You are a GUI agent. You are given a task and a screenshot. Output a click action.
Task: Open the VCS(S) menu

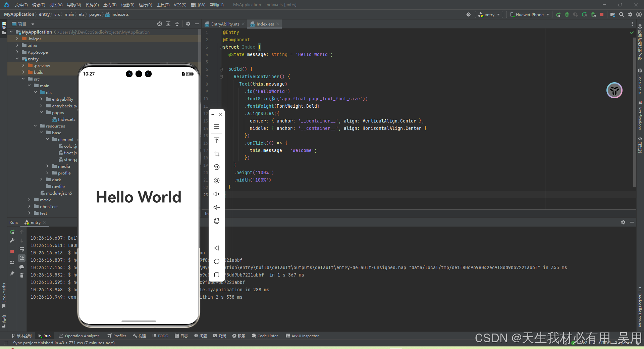click(180, 5)
